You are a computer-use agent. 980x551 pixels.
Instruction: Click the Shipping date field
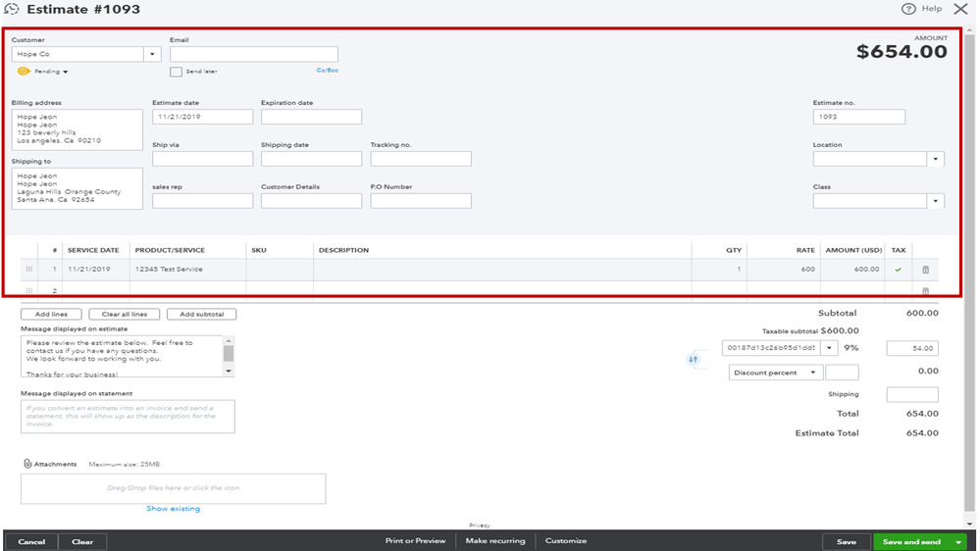(311, 159)
